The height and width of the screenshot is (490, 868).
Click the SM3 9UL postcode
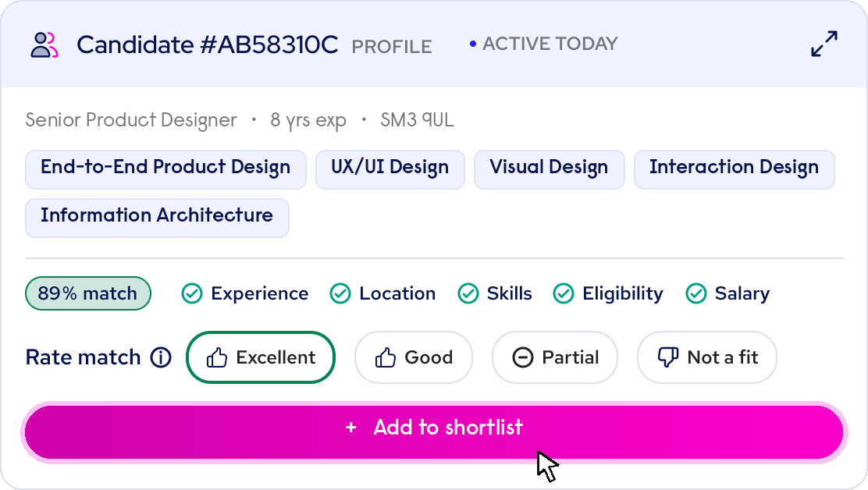(x=417, y=119)
